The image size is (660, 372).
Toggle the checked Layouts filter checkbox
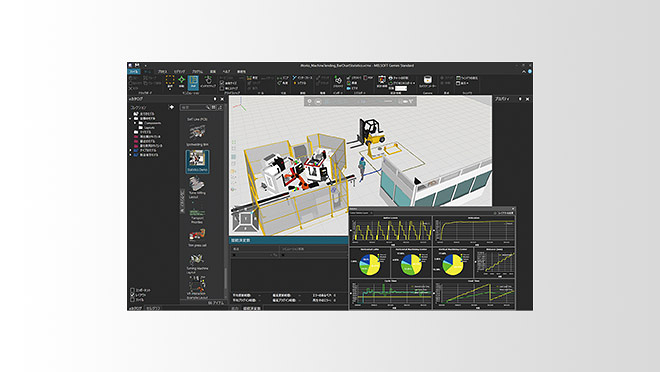pos(133,295)
